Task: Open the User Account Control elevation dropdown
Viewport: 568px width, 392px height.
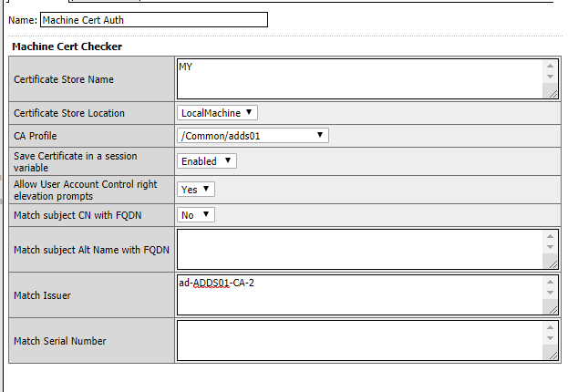Action: pos(196,189)
